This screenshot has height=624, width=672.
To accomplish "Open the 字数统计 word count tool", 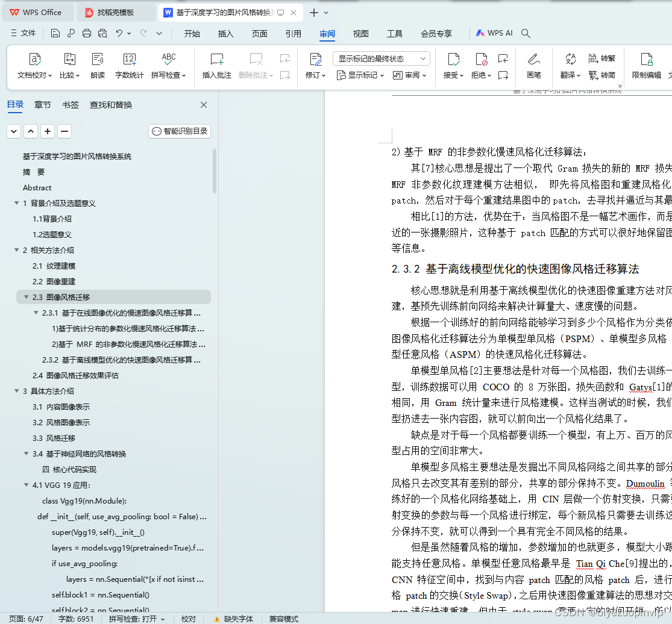I will click(x=130, y=66).
